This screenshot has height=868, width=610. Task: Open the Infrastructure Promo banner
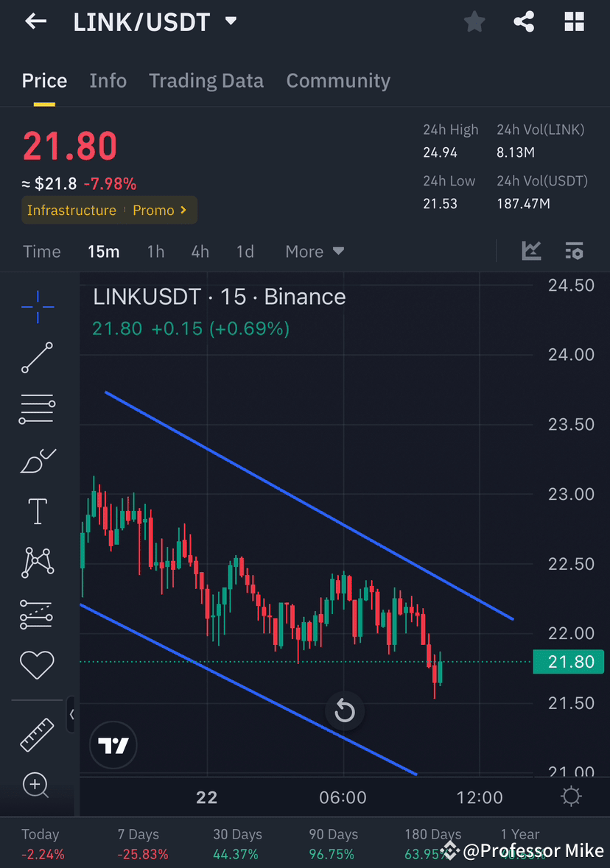coord(109,210)
